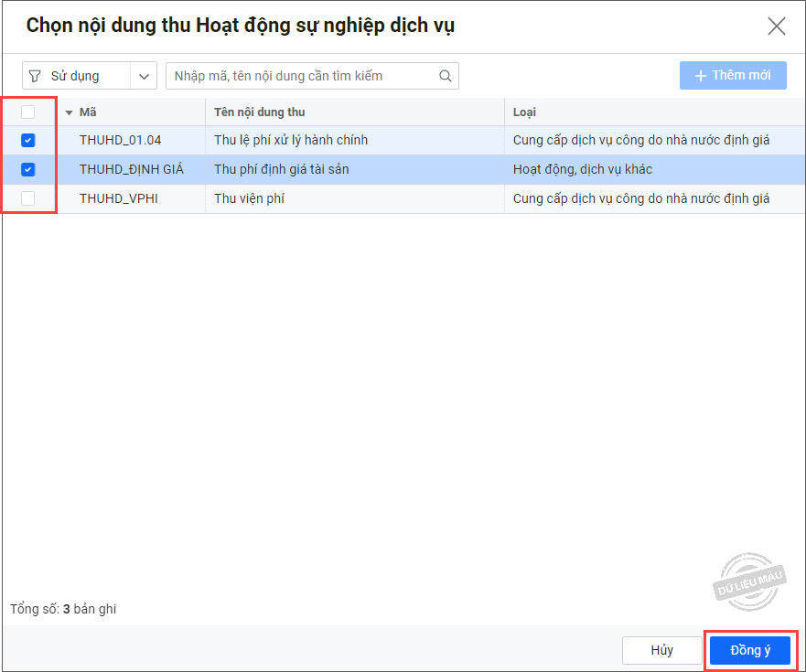Viewport: 806px width, 672px height.
Task: Click the Mã column header label
Action: [x=88, y=112]
